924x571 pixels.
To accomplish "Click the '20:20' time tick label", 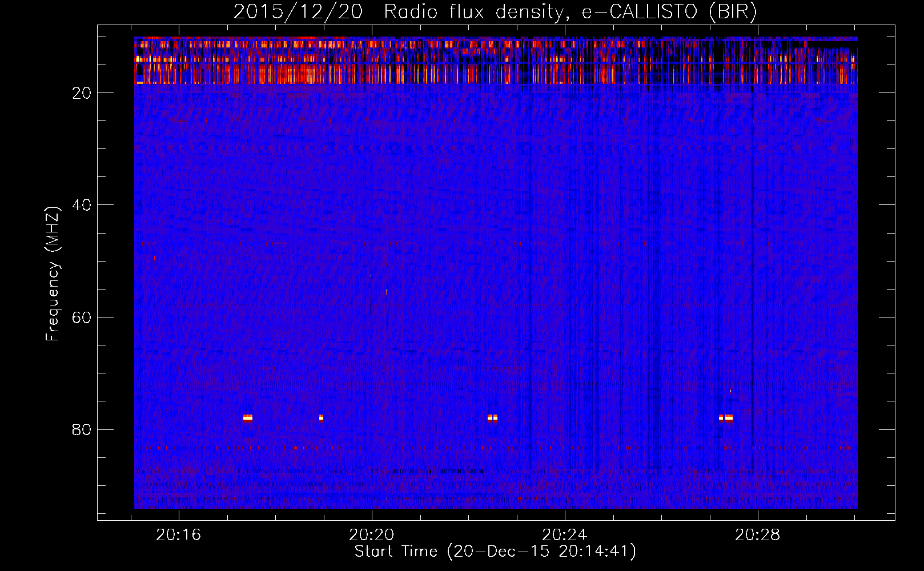I will 372,535.
